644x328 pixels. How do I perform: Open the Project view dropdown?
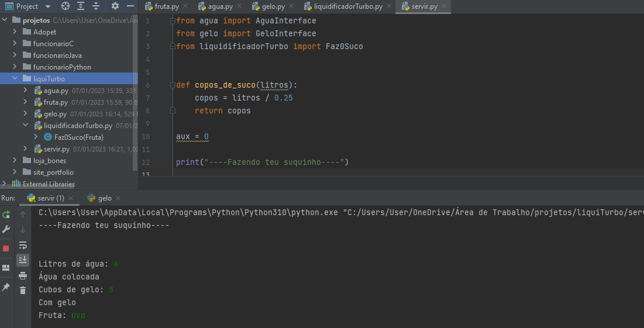click(x=47, y=6)
